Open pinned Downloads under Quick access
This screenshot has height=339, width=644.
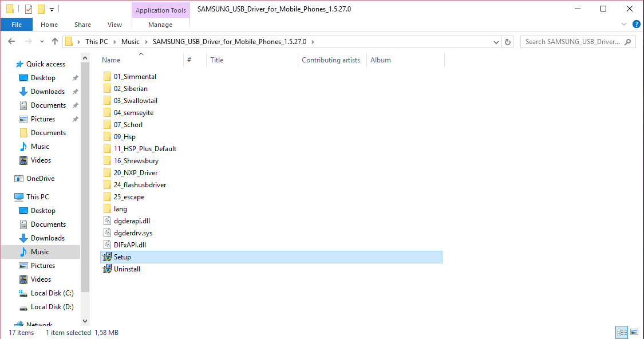coord(48,92)
